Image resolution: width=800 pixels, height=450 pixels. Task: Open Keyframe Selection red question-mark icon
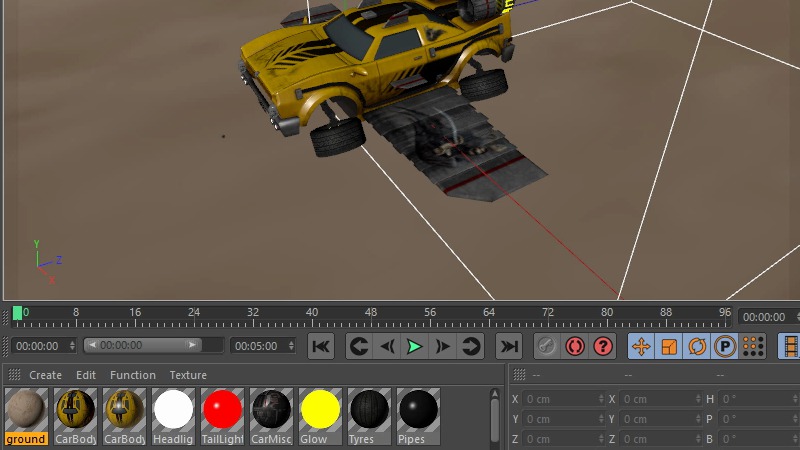point(603,346)
